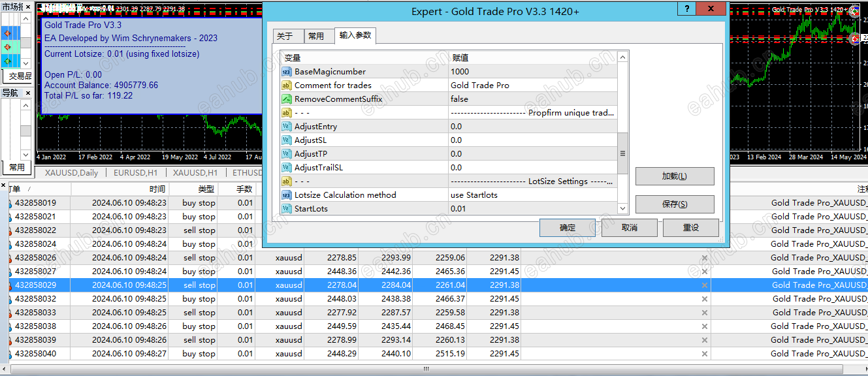Cancel with the 取消 button

pyautogui.click(x=629, y=228)
